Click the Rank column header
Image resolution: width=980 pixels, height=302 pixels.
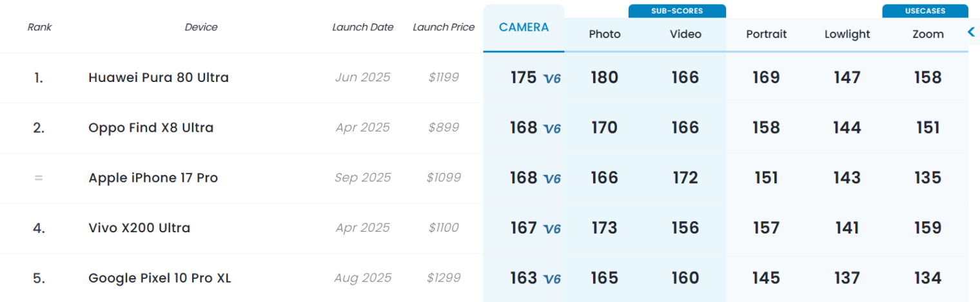39,27
